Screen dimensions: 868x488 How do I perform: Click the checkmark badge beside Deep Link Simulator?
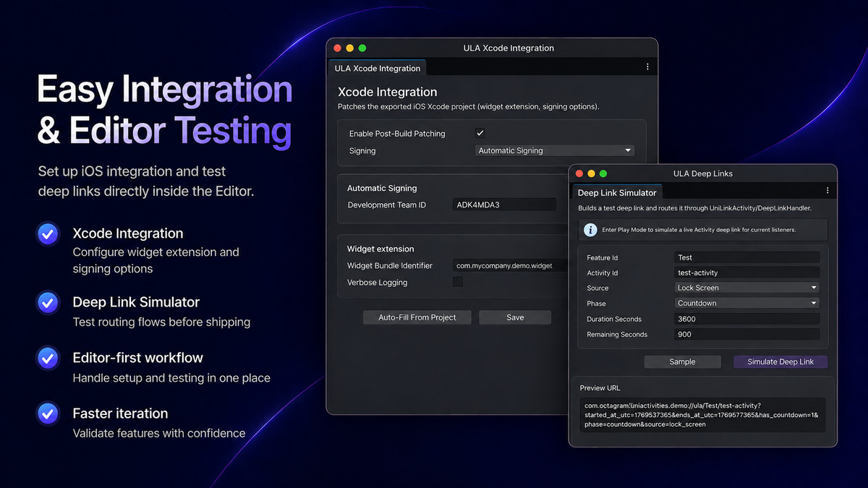click(x=48, y=301)
